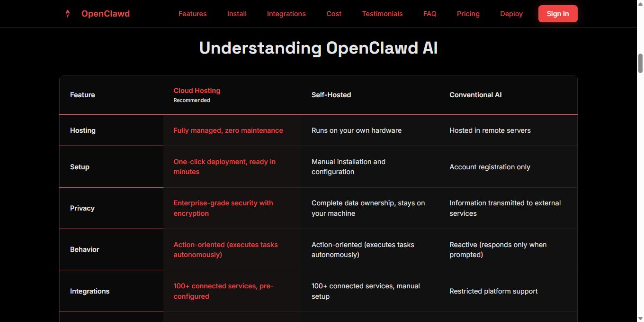Select the Privacy row label
644x322 pixels.
[82, 208]
